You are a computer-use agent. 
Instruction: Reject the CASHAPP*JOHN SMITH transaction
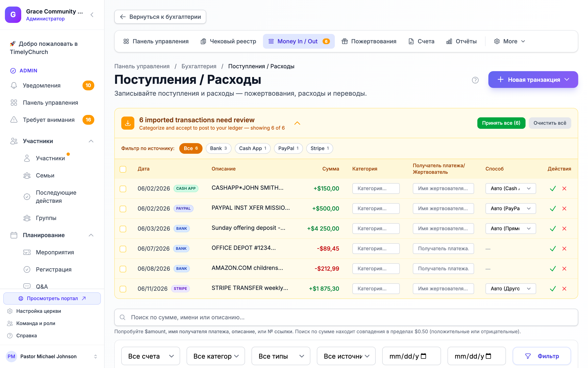[x=564, y=189]
